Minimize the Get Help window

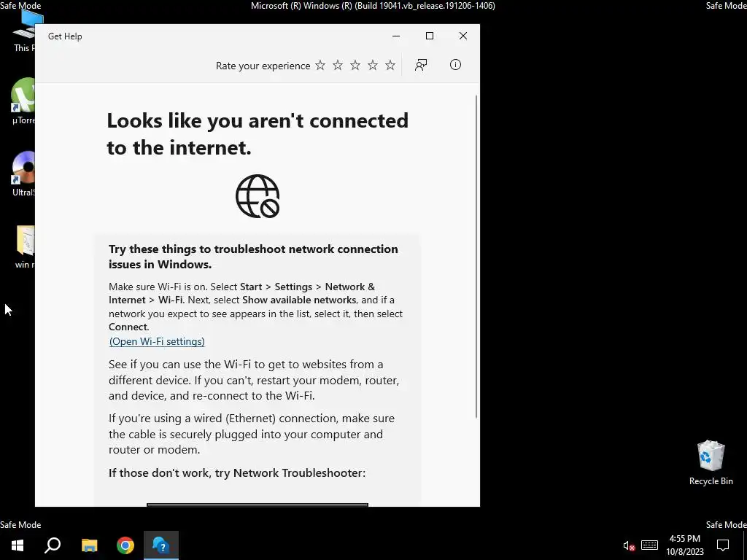(x=396, y=36)
